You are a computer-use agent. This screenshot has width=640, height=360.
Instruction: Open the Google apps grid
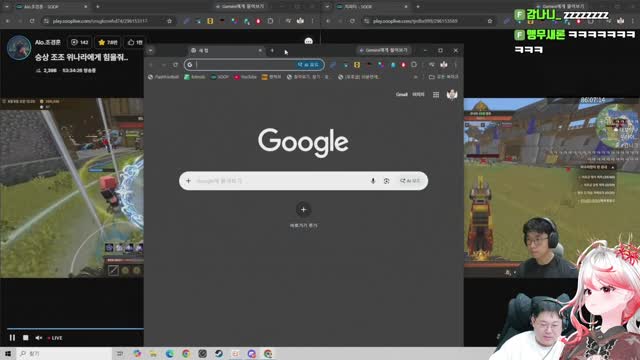tap(436, 95)
